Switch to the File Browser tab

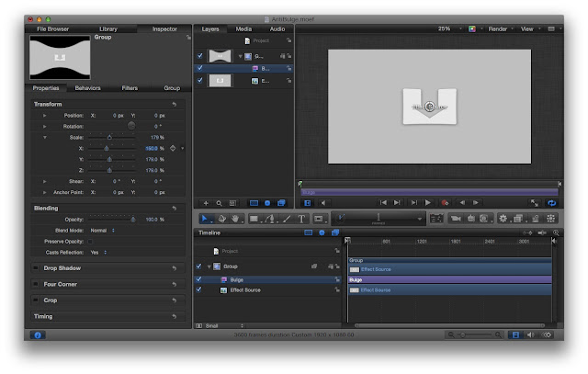[x=53, y=28]
